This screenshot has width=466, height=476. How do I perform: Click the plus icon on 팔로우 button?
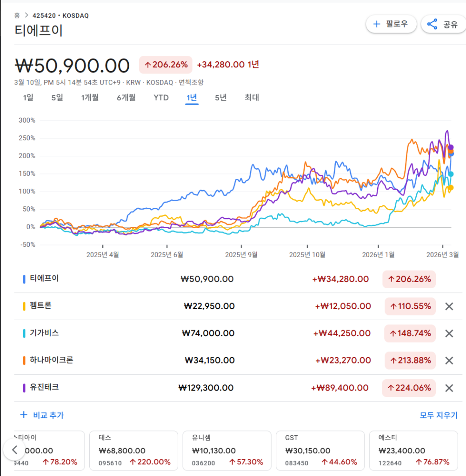click(x=377, y=24)
